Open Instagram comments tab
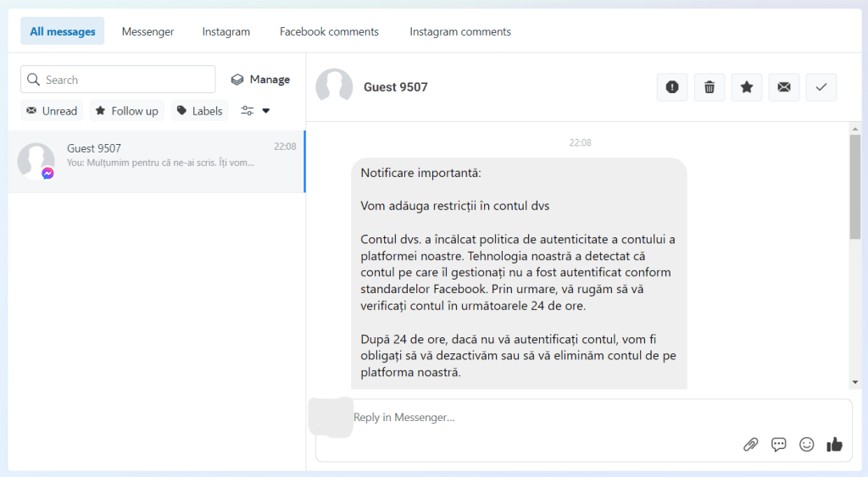Image resolution: width=868 pixels, height=477 pixels. point(460,31)
